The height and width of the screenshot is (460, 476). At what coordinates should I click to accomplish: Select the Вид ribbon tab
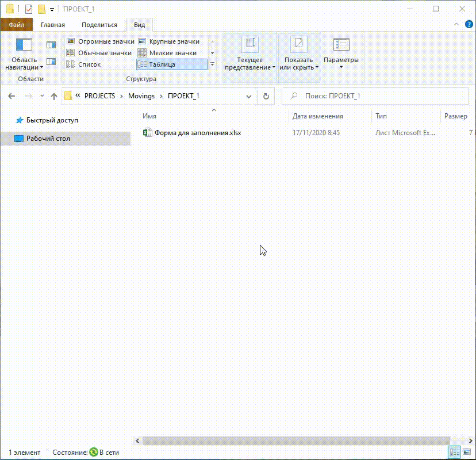point(139,25)
